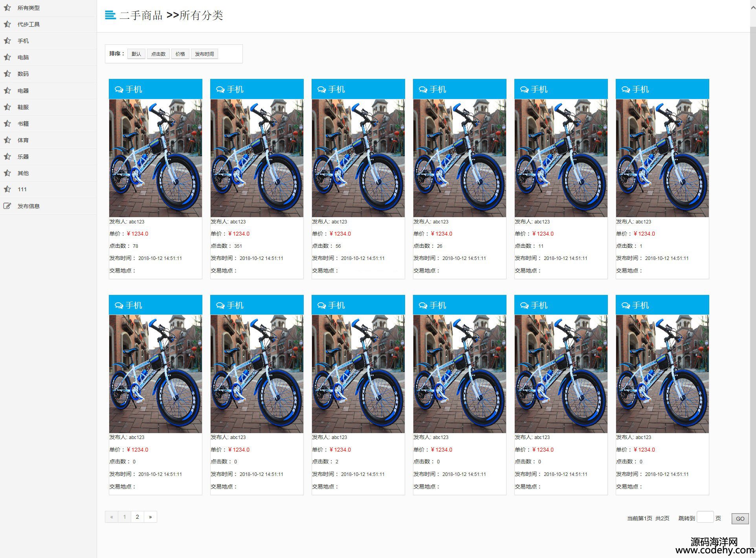Click the star icon beside 乐器
This screenshot has height=558, width=756.
7,156
